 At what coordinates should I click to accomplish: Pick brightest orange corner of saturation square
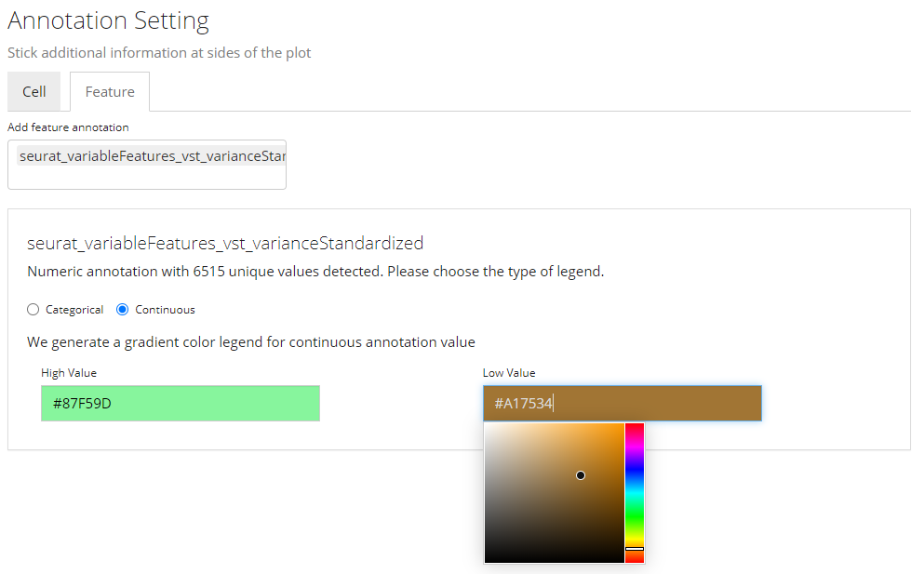621,426
